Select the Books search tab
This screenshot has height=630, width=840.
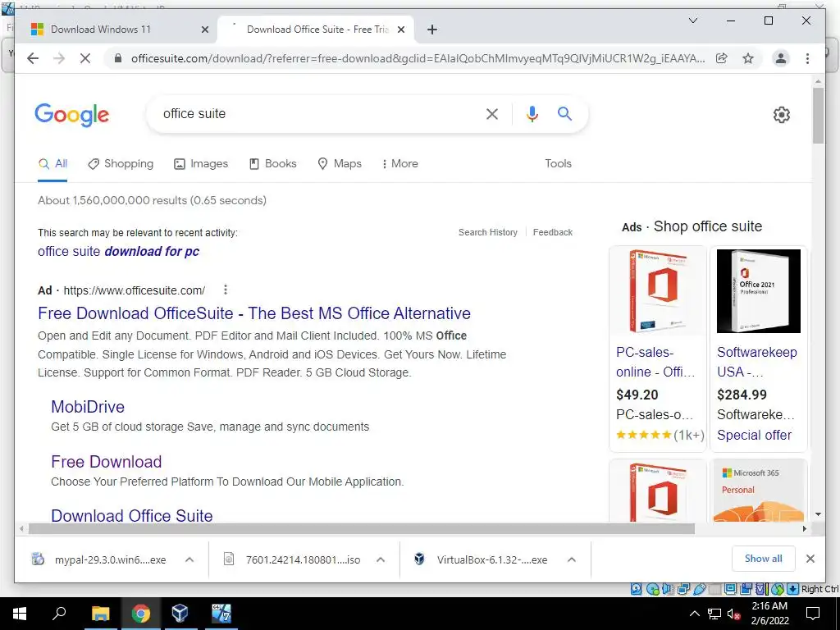(x=272, y=164)
